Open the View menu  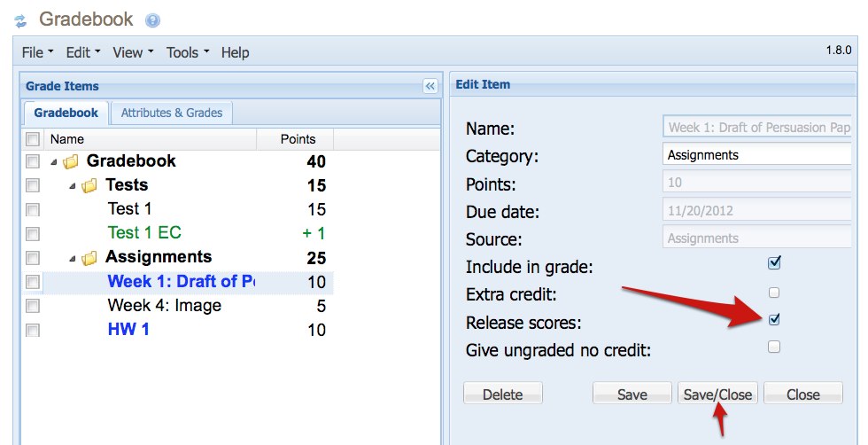pyautogui.click(x=133, y=52)
